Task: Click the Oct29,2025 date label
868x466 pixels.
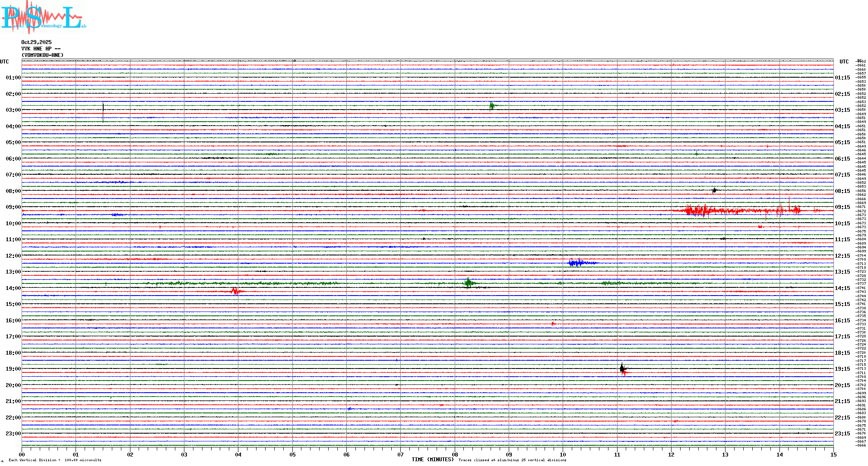Action: pos(36,42)
